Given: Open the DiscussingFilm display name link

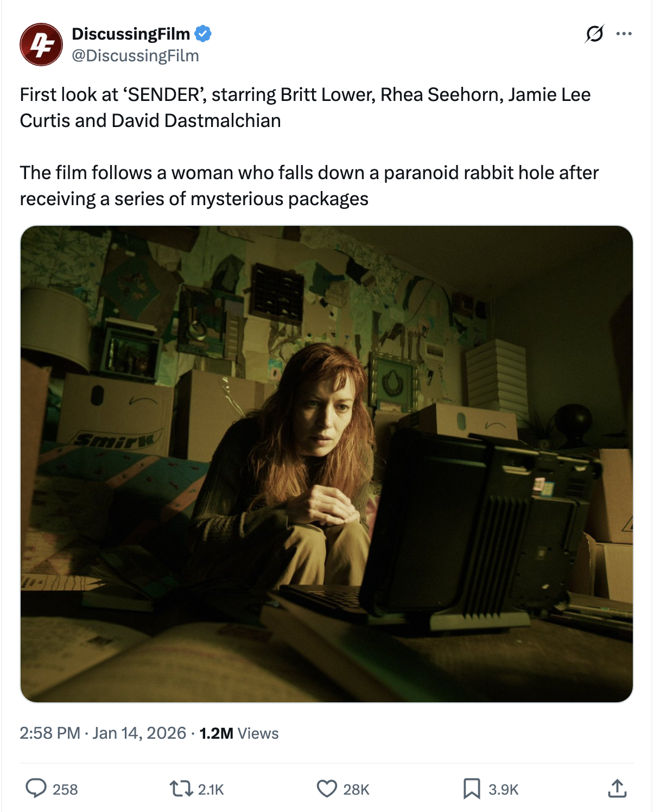Looking at the screenshot, I should click(131, 34).
